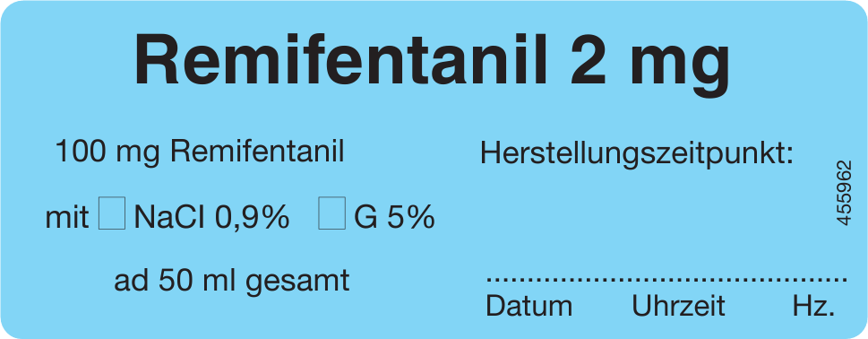The width and height of the screenshot is (868, 339).
Task: Click the G 5% label text
Action: [x=394, y=218]
